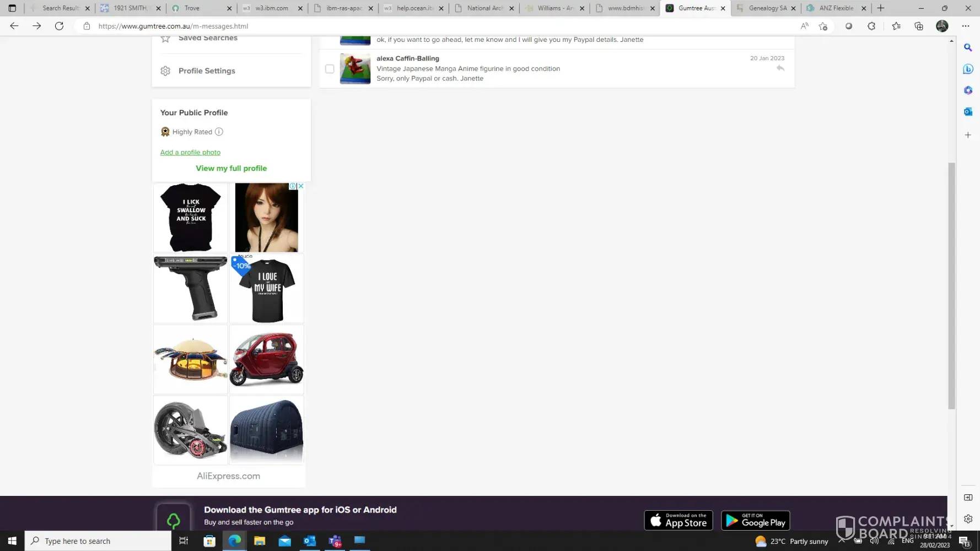The height and width of the screenshot is (551, 980).
Task: Open the weather widget showing 23°C
Action: [x=792, y=541]
